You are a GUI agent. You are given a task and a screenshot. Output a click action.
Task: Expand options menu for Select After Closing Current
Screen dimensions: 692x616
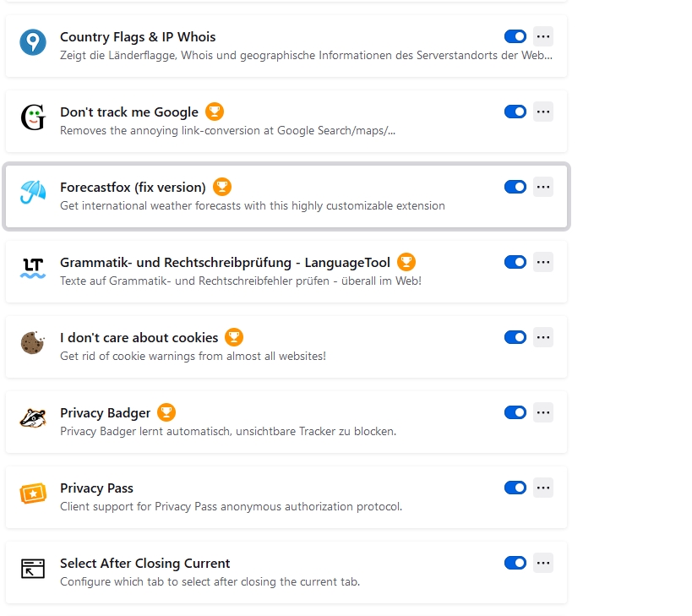point(543,563)
